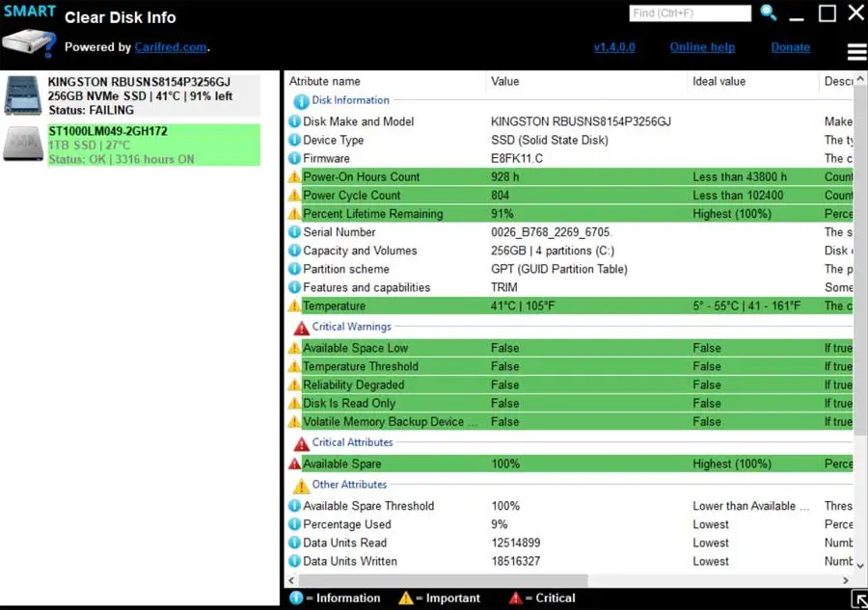Open the Carifred.com link

coord(171,47)
